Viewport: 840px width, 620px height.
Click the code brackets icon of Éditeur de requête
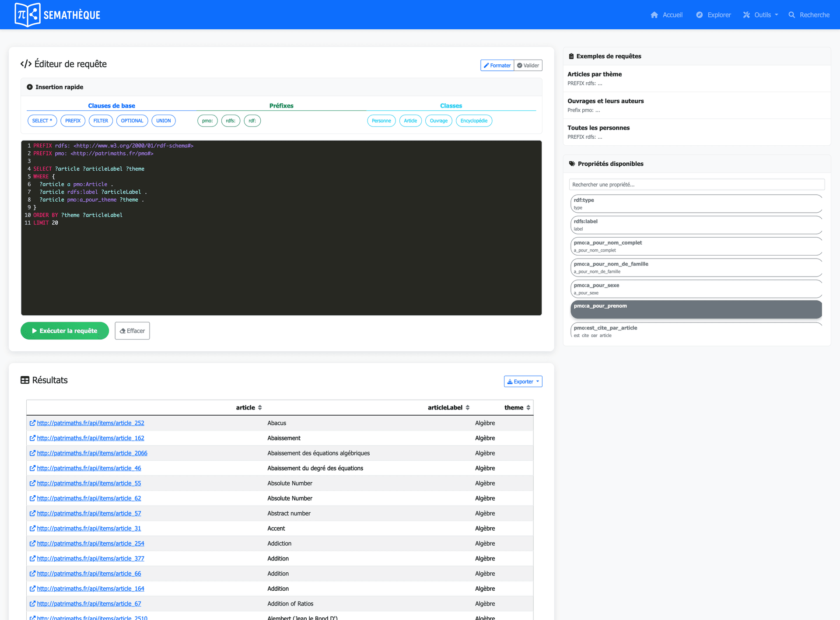coord(26,64)
